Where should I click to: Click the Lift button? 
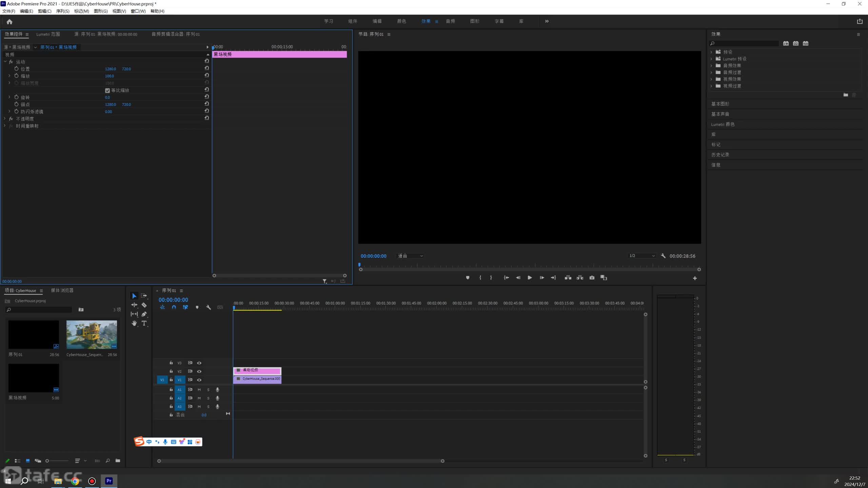[568, 278]
